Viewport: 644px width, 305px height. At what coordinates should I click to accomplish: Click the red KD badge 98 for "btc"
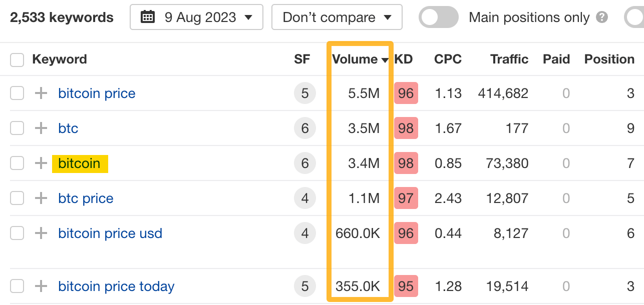click(x=406, y=128)
